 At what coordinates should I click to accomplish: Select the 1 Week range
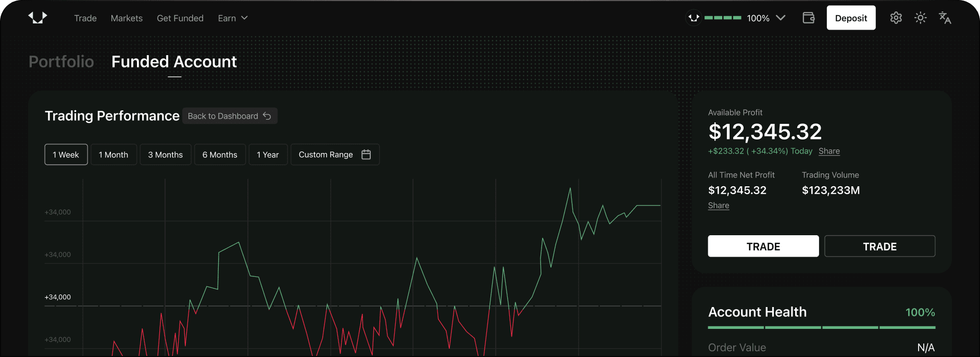pyautogui.click(x=66, y=155)
